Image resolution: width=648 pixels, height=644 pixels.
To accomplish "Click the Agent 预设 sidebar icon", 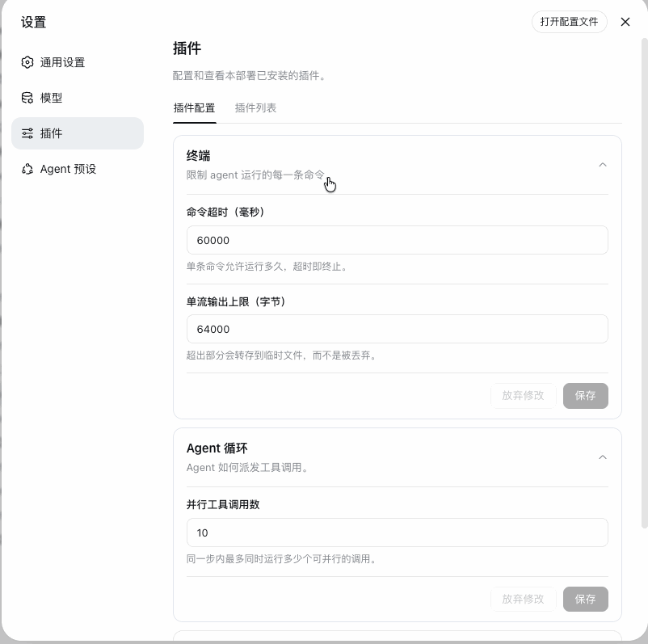I will [27, 169].
